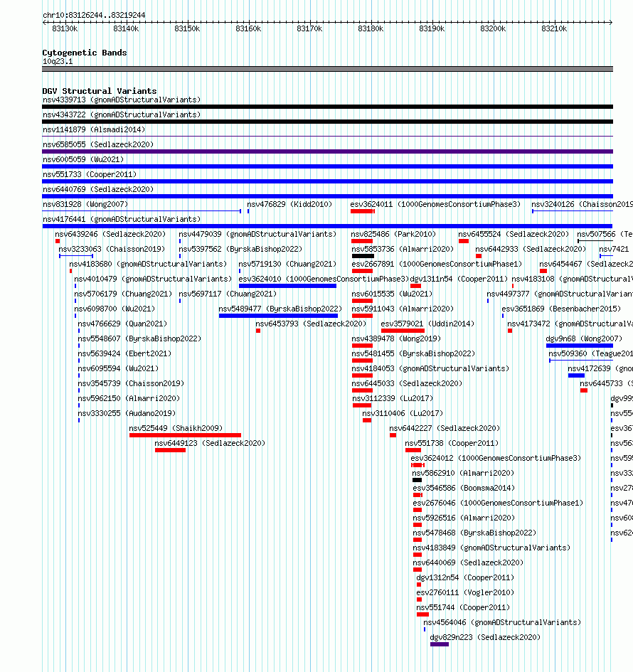The width and height of the screenshot is (633, 672).
Task: Select the red nsv6449123 variant bar
Action: (x=170, y=450)
